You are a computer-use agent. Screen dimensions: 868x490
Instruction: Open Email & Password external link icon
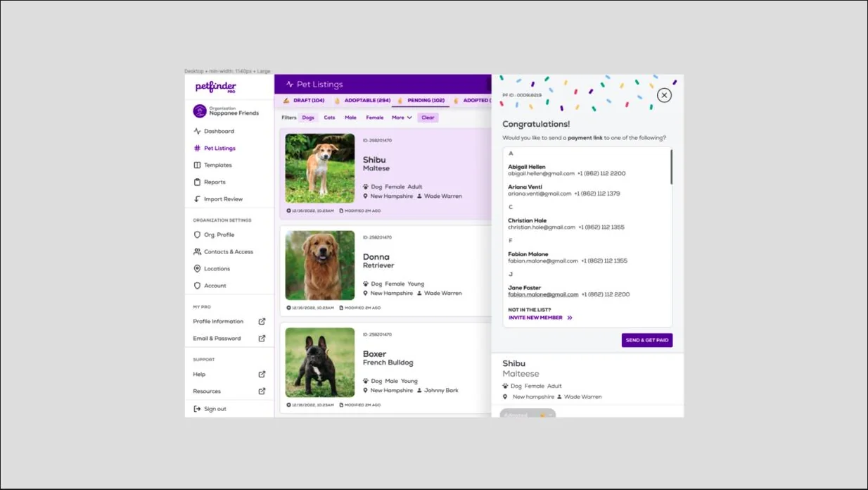[262, 338]
